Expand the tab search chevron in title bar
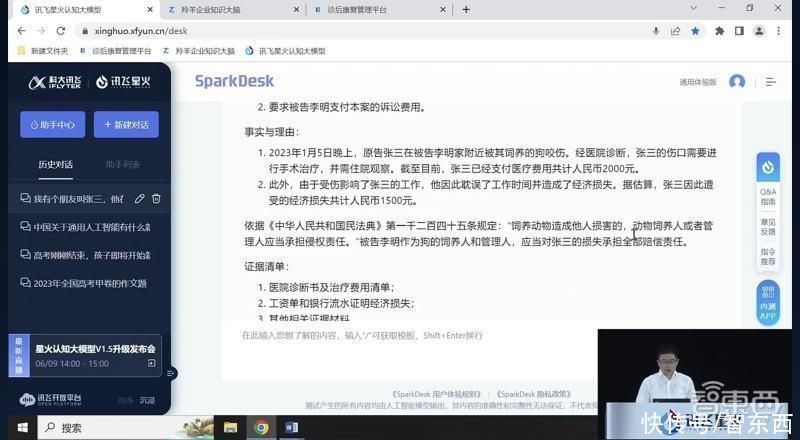Viewport: 800px width, 440px height. 693,8
